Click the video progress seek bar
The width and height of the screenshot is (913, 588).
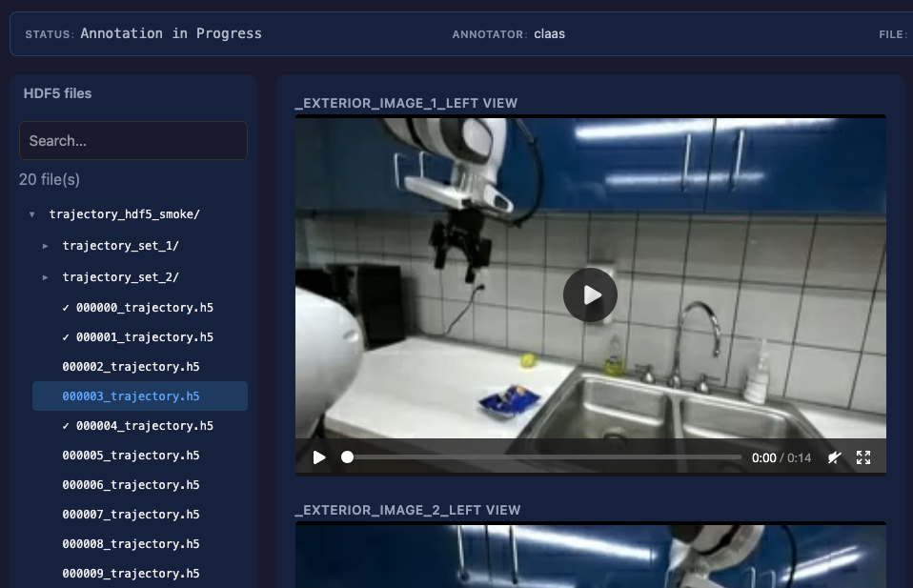coord(543,457)
